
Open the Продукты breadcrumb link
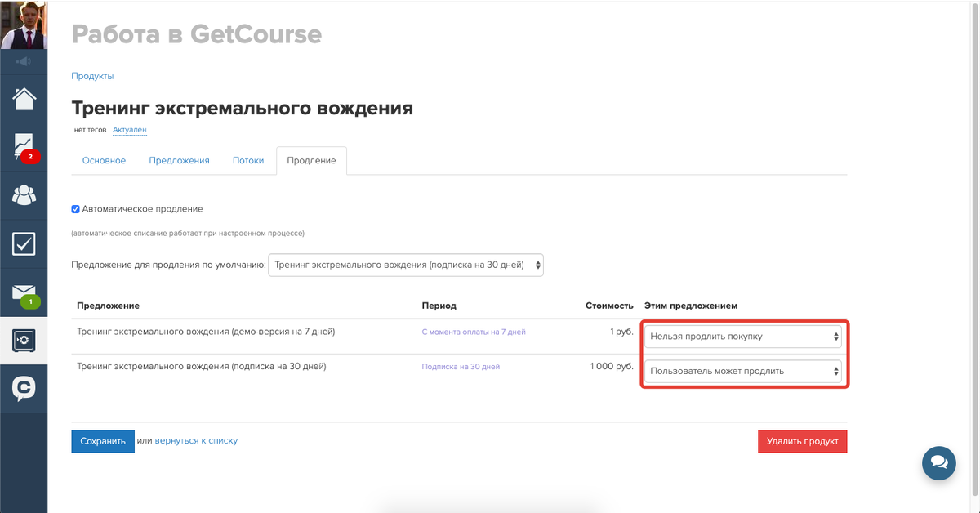[92, 76]
